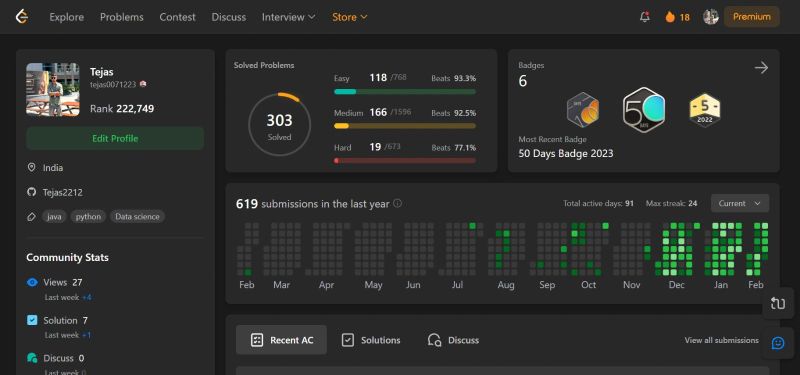Open the chat support smiley icon
The image size is (800, 375).
click(778, 343)
